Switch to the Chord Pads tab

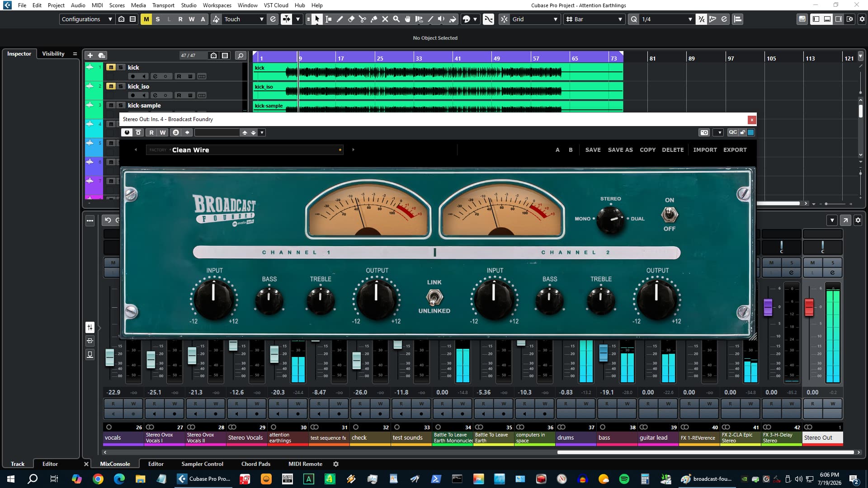256,464
